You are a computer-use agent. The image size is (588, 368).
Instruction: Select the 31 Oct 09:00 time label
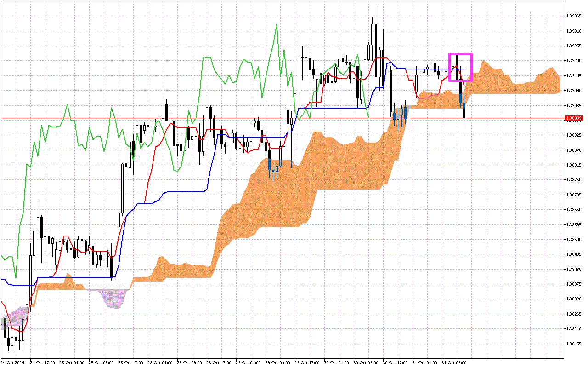pos(454,363)
